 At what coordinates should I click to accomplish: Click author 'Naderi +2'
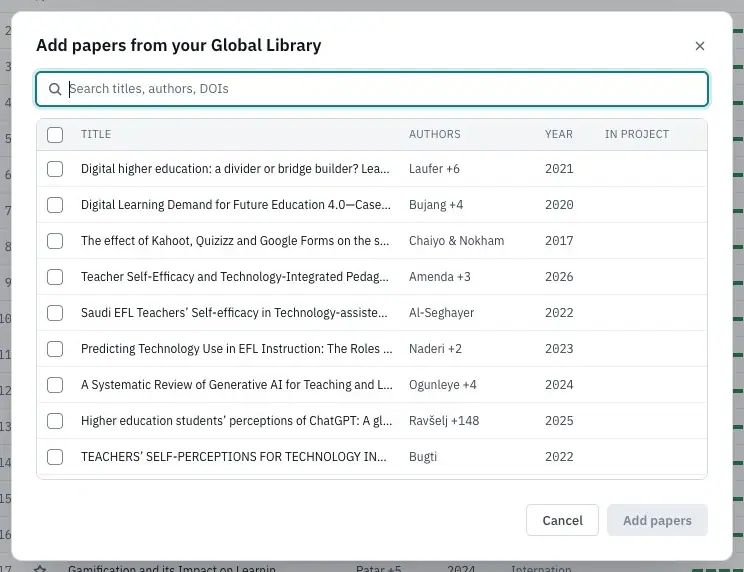pyautogui.click(x=435, y=349)
